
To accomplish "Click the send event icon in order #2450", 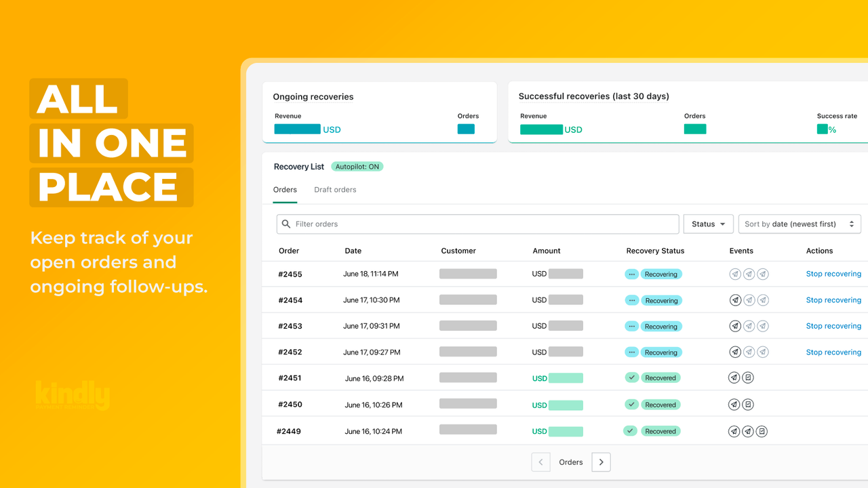I will [x=734, y=405].
